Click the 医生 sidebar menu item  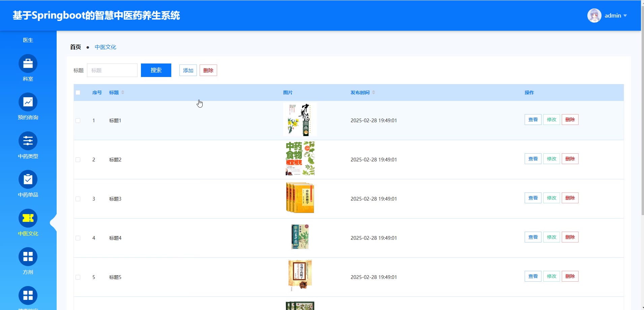pyautogui.click(x=28, y=40)
